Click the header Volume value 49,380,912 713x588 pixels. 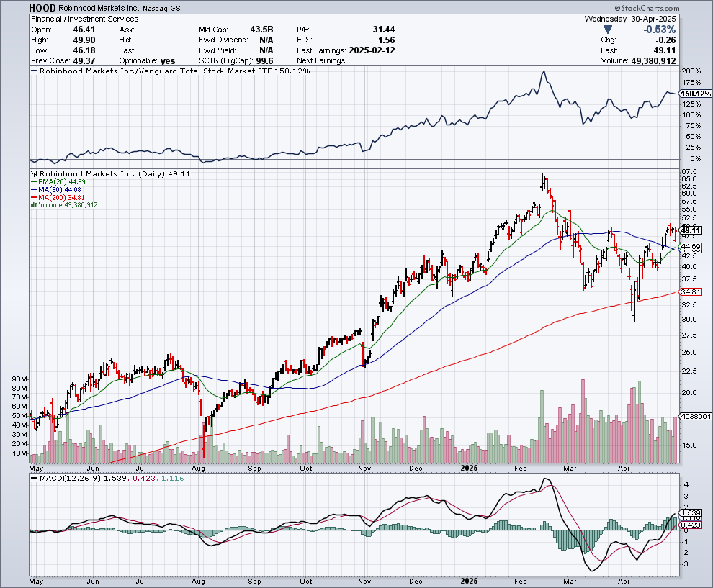point(654,61)
